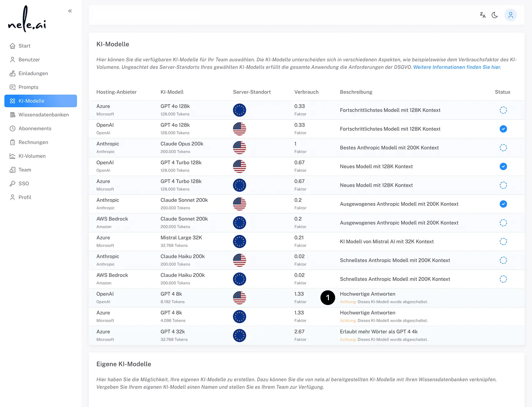
Task: Disable Anthropic Claude Sonnet 200k model
Action: [503, 204]
